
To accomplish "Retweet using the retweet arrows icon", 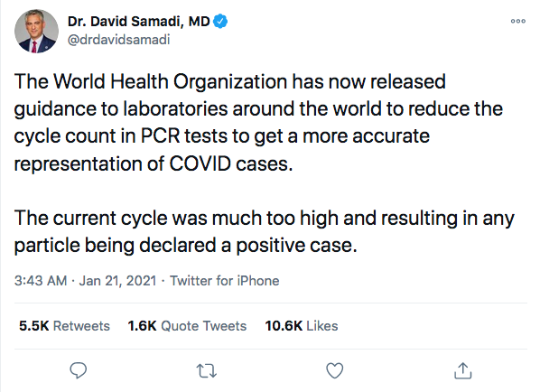I will (x=206, y=371).
